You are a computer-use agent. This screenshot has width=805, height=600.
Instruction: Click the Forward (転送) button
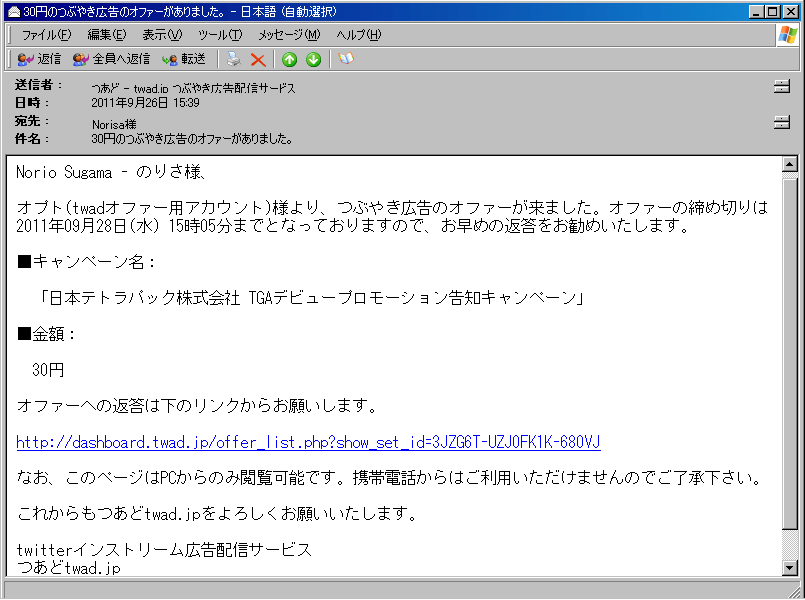(x=184, y=60)
